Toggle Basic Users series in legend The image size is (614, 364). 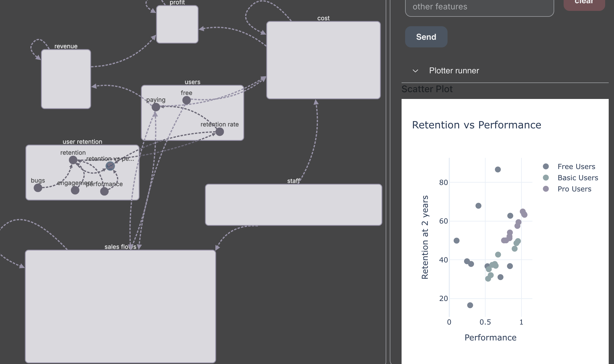point(577,178)
